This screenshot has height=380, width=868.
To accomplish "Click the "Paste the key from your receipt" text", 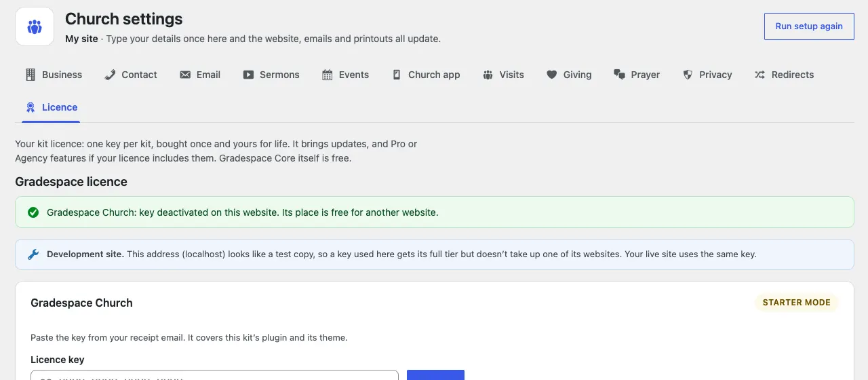I will (189, 337).
